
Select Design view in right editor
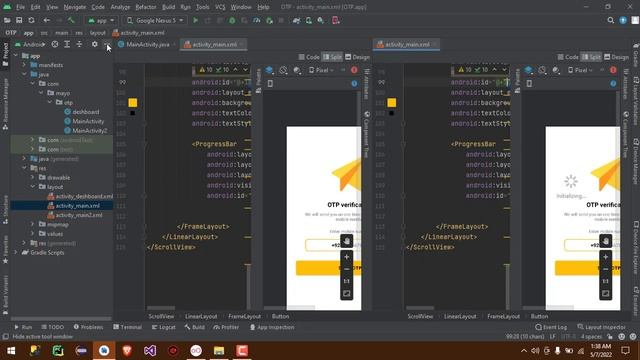click(x=616, y=57)
